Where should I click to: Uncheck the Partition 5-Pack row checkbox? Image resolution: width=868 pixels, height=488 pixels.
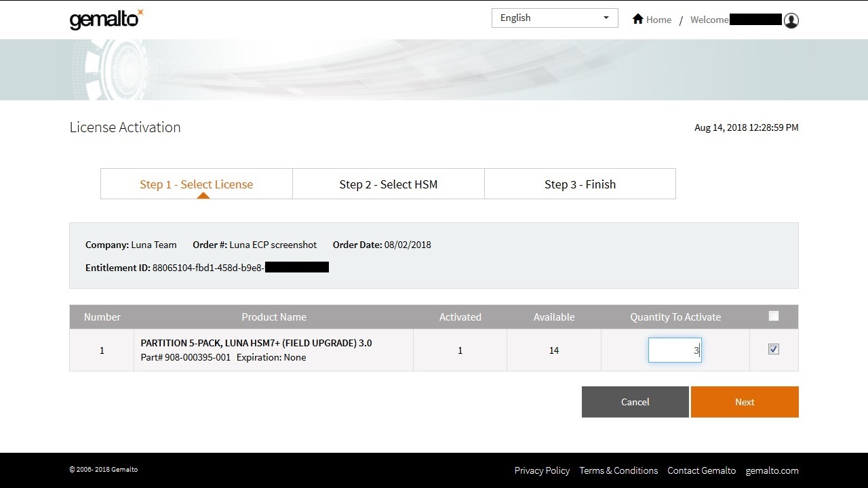(774, 349)
